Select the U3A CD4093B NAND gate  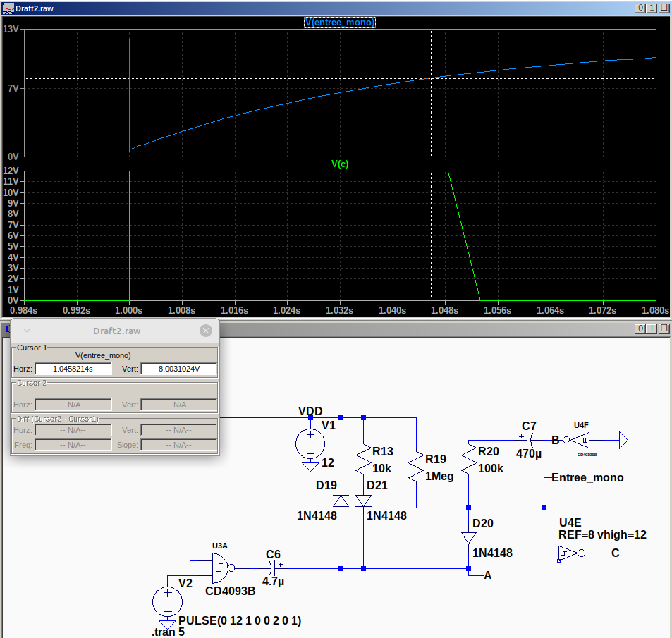[x=223, y=568]
